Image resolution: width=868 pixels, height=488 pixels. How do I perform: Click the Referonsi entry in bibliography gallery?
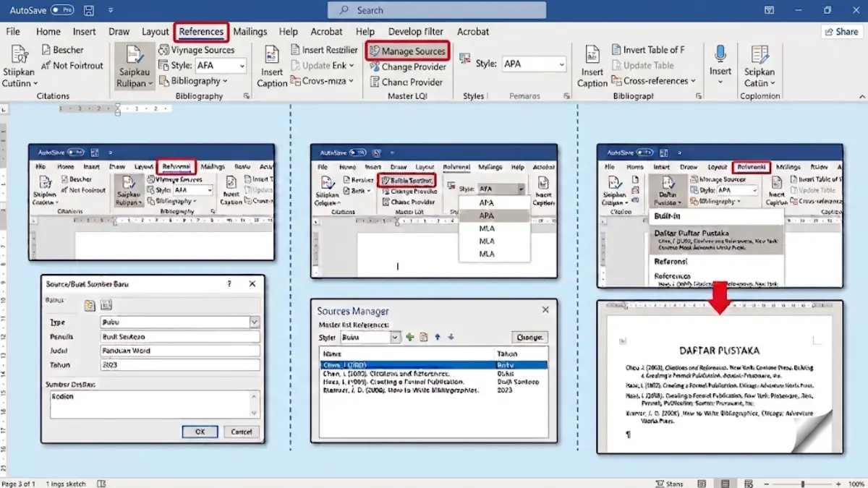tap(671, 261)
